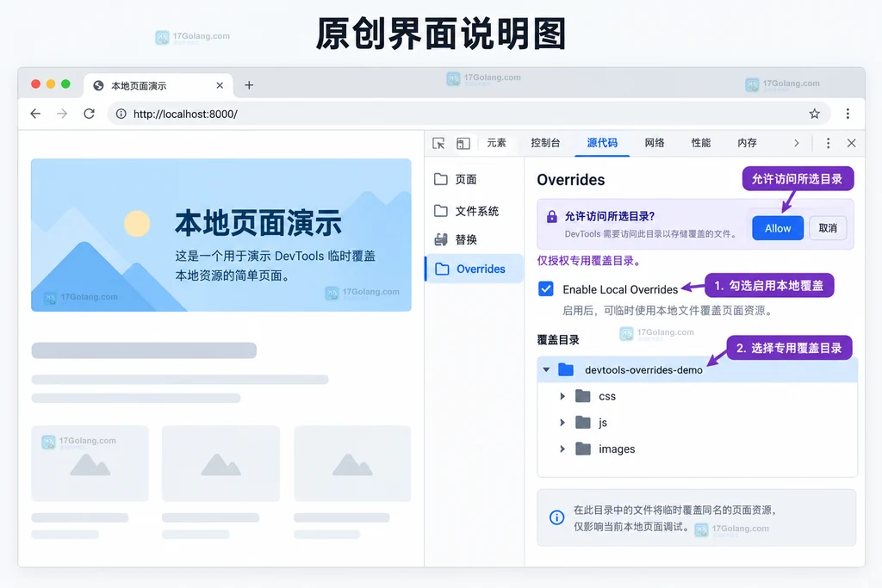Click the site info icon in address bar
The image size is (882, 588).
[x=121, y=115]
